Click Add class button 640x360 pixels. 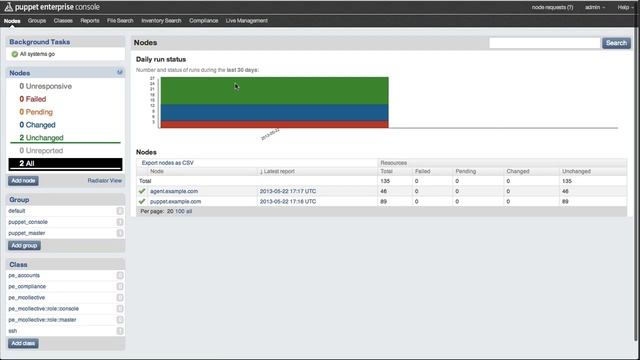pyautogui.click(x=23, y=343)
